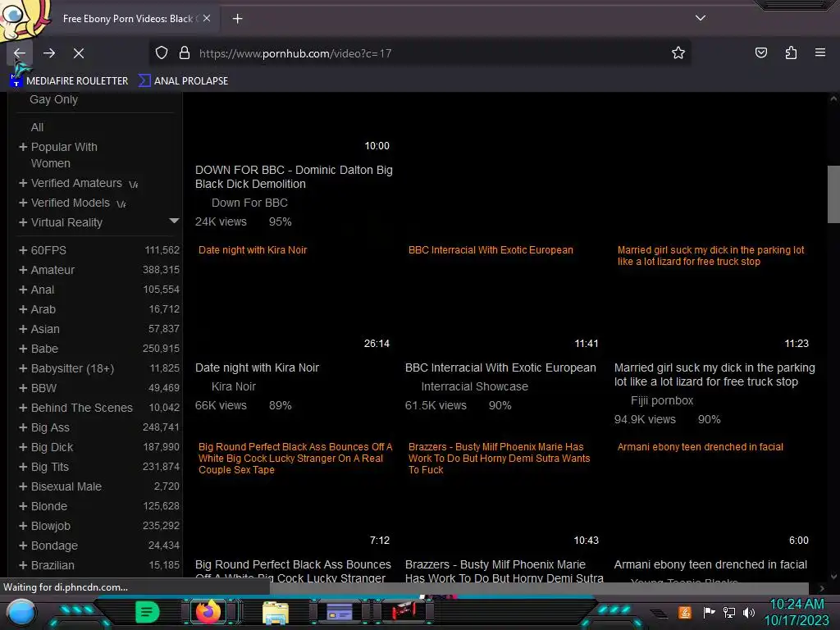The image size is (840, 630).
Task: Open the Start menu orb
Action: point(21,612)
